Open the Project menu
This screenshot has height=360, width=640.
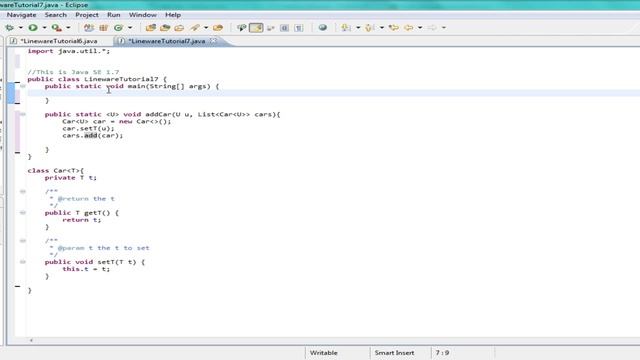click(87, 15)
